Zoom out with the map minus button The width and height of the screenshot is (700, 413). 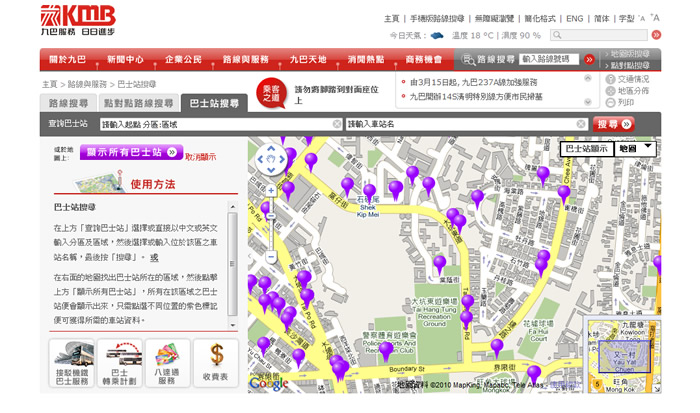[270, 257]
